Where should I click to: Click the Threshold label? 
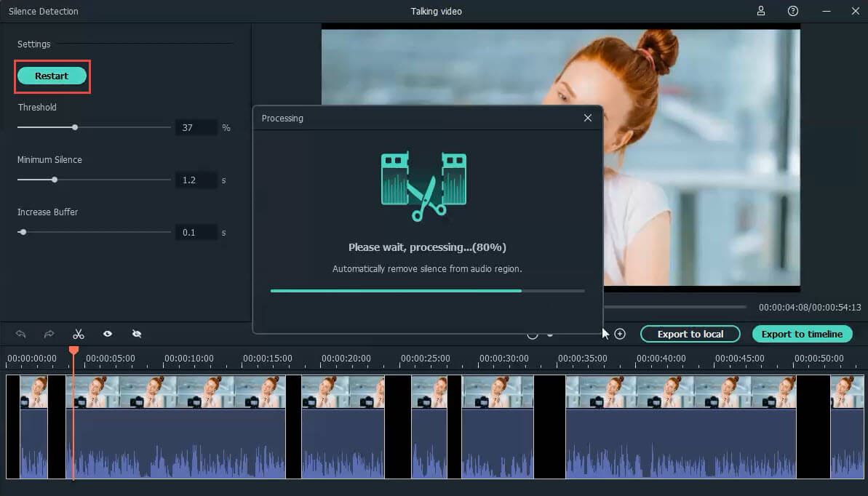click(x=37, y=108)
